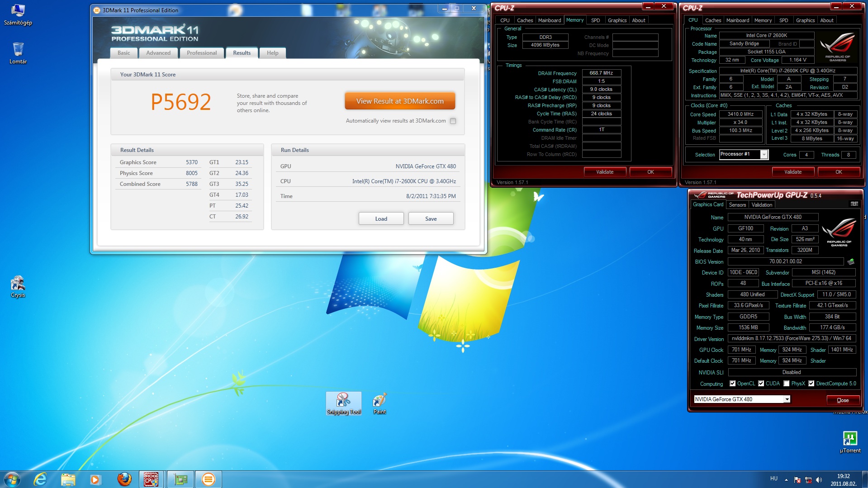Click Validate in the CPU-Z memory window
The image size is (868, 488).
[605, 172]
